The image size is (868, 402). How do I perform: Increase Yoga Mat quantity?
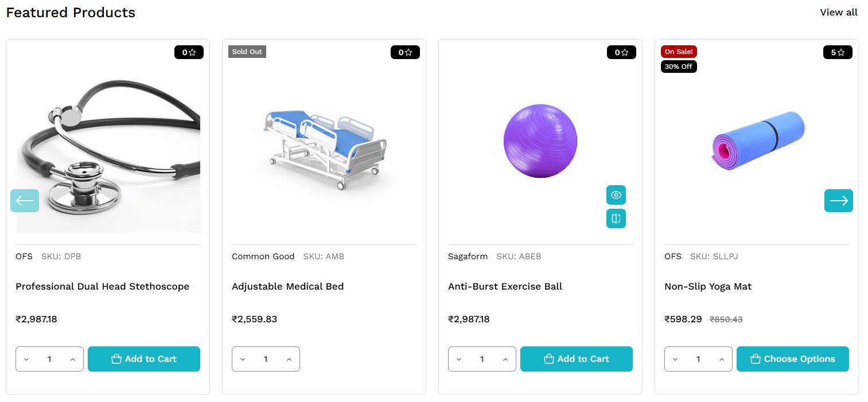[721, 360]
